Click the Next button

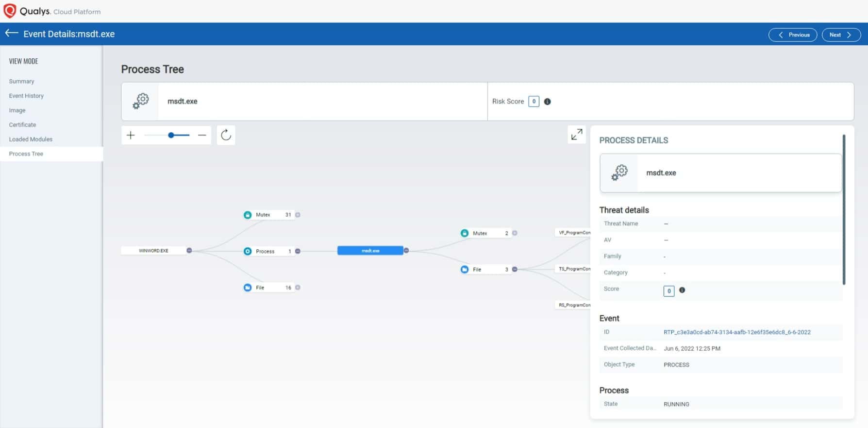click(x=841, y=35)
